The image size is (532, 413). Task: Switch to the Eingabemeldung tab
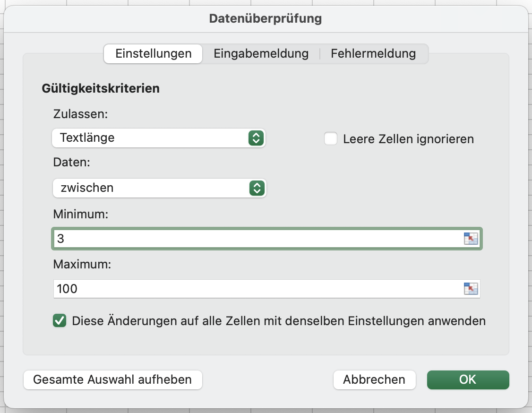coord(261,53)
